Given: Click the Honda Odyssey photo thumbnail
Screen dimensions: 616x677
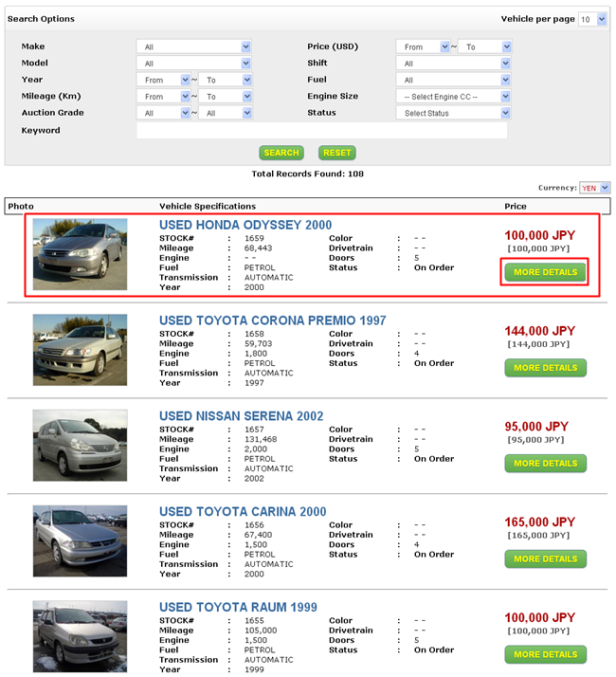Looking at the screenshot, I should click(x=80, y=254).
